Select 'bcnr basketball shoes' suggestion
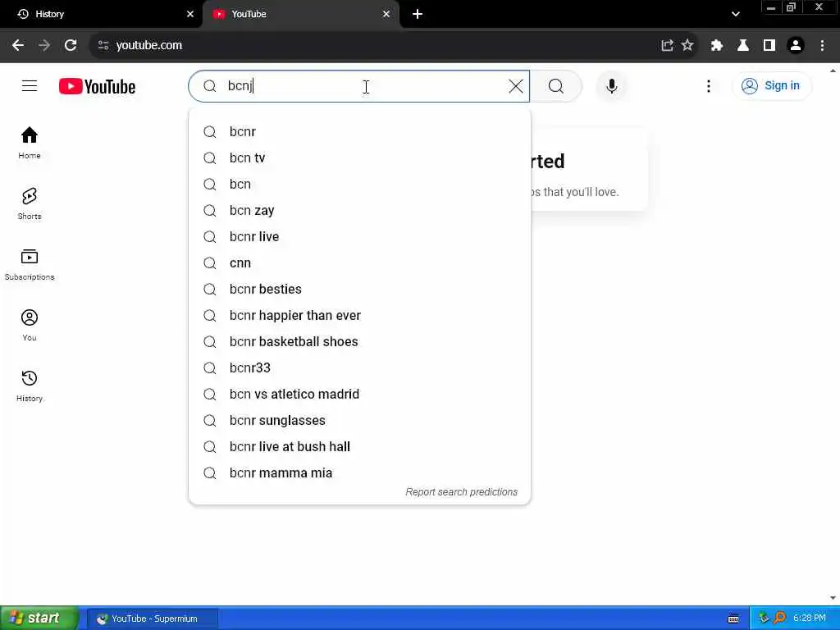This screenshot has height=630, width=840. pyautogui.click(x=359, y=342)
